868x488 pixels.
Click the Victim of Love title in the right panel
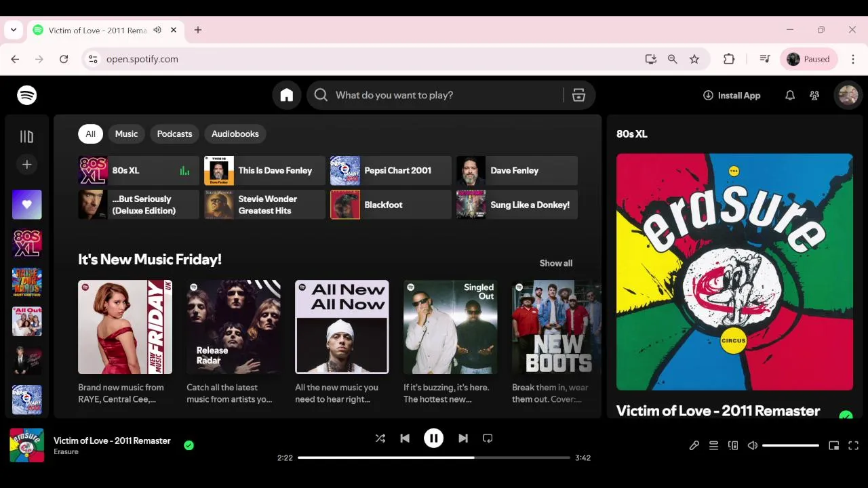[718, 411]
